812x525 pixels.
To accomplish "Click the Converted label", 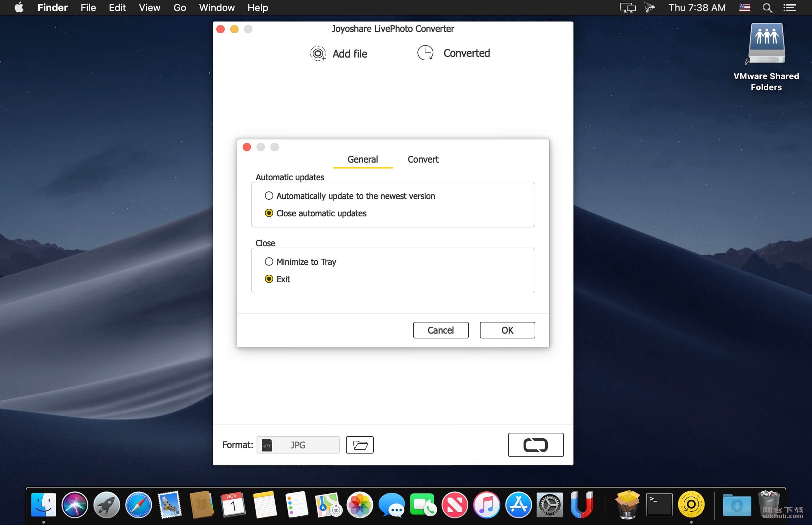I will (467, 53).
